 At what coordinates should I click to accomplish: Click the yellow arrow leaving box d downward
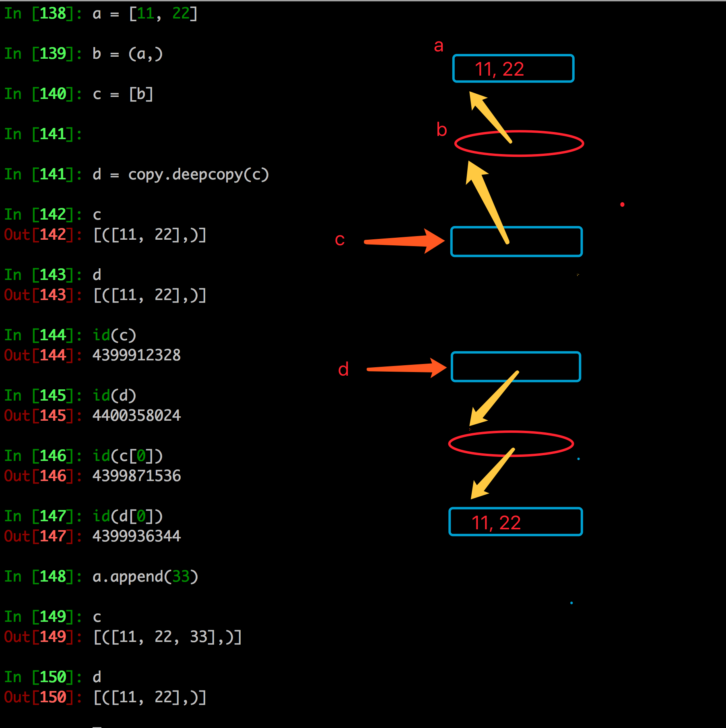494,398
